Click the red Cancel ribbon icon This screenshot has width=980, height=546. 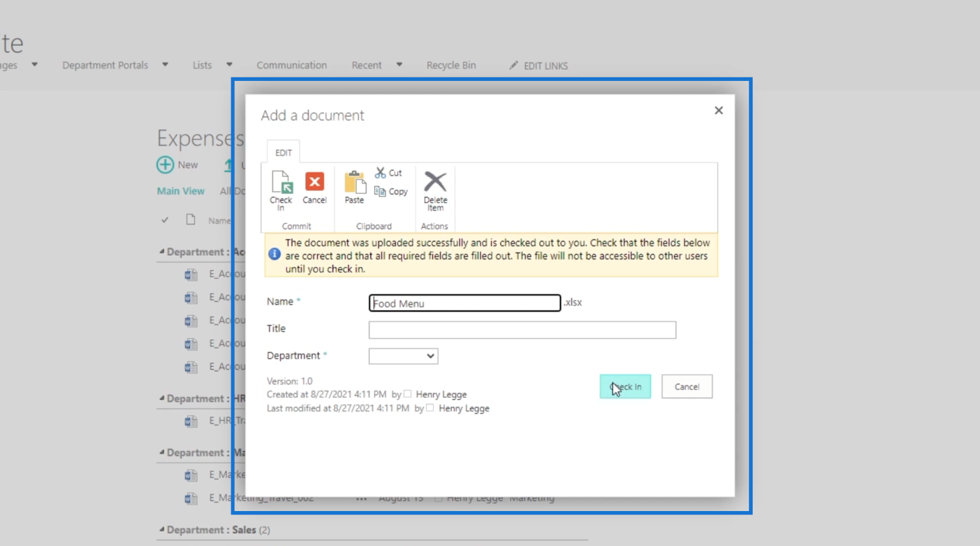315,182
